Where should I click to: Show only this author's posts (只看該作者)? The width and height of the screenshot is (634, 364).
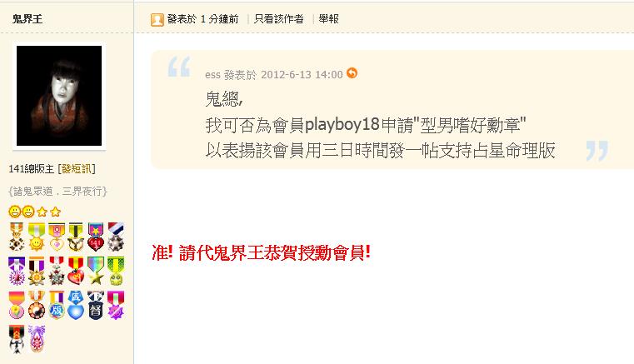click(x=278, y=18)
